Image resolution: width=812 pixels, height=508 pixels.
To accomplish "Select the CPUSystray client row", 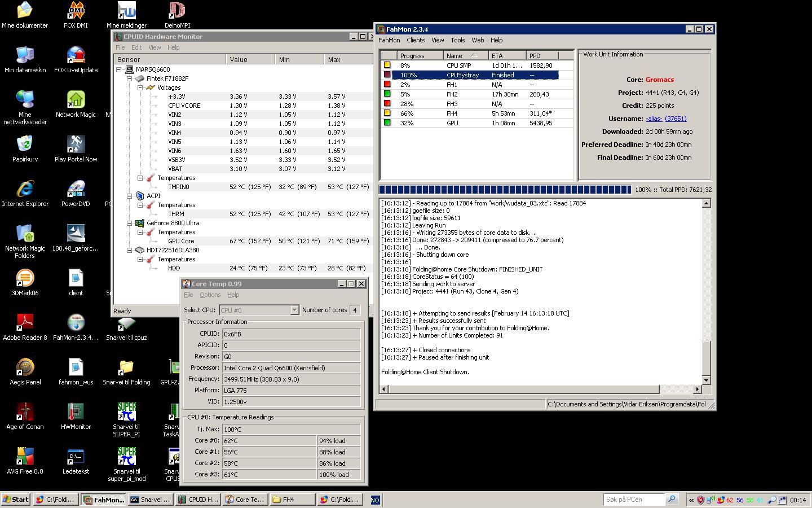I will click(x=470, y=75).
